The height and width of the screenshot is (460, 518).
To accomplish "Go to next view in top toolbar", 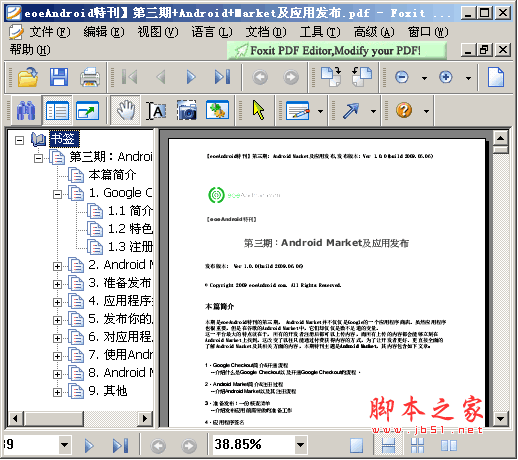I will click(x=291, y=77).
